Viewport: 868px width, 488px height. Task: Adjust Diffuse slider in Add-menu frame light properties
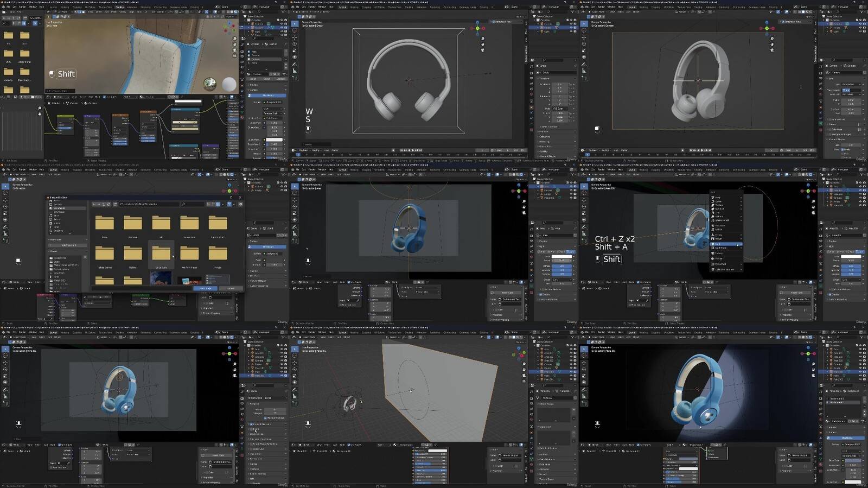851,266
